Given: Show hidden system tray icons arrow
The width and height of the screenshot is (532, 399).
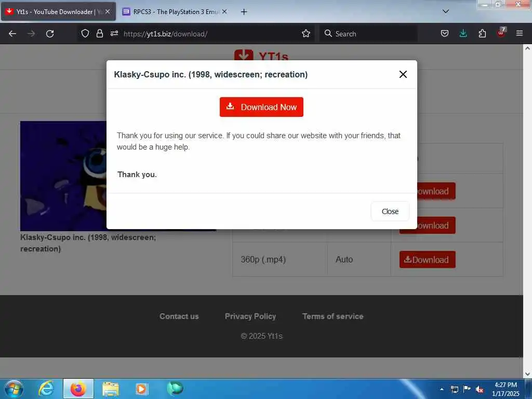Looking at the screenshot, I should (442, 389).
